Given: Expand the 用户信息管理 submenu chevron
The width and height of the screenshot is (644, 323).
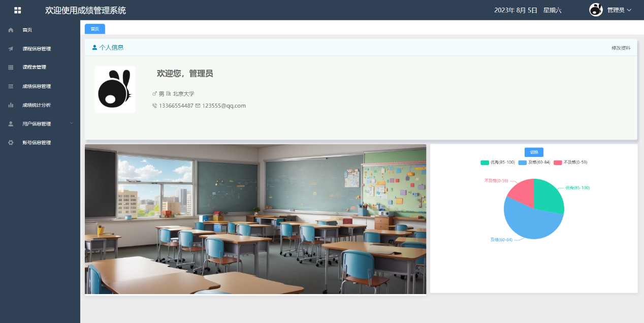Looking at the screenshot, I should (x=72, y=123).
